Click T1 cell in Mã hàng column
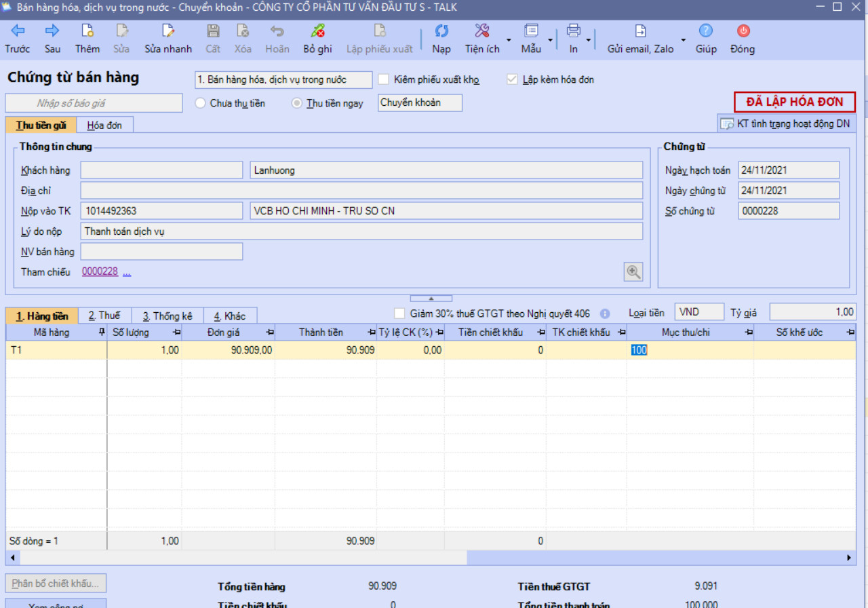The height and width of the screenshot is (608, 868). (56, 350)
